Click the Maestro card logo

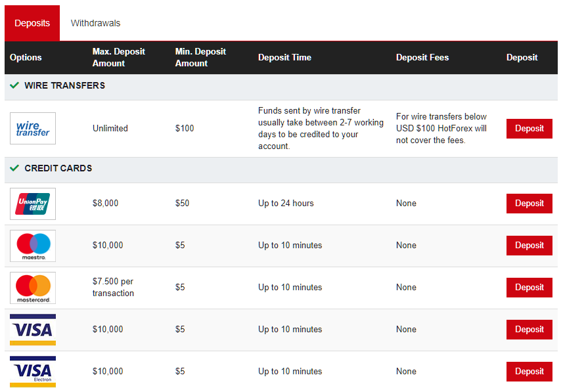click(33, 246)
